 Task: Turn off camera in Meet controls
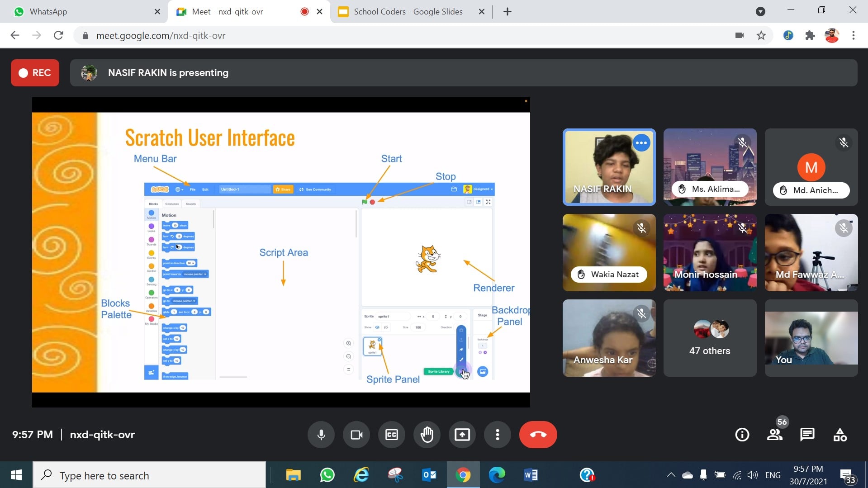pyautogui.click(x=356, y=435)
